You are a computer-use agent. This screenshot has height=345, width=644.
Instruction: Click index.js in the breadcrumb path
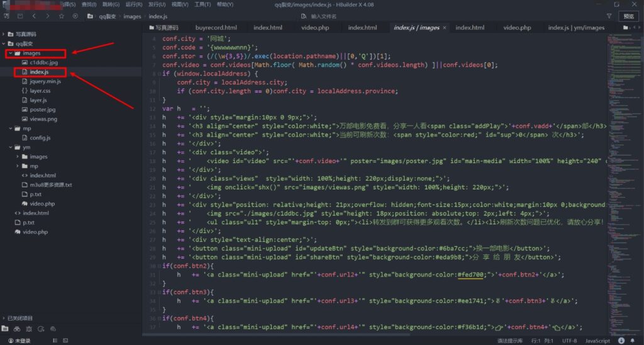158,16
